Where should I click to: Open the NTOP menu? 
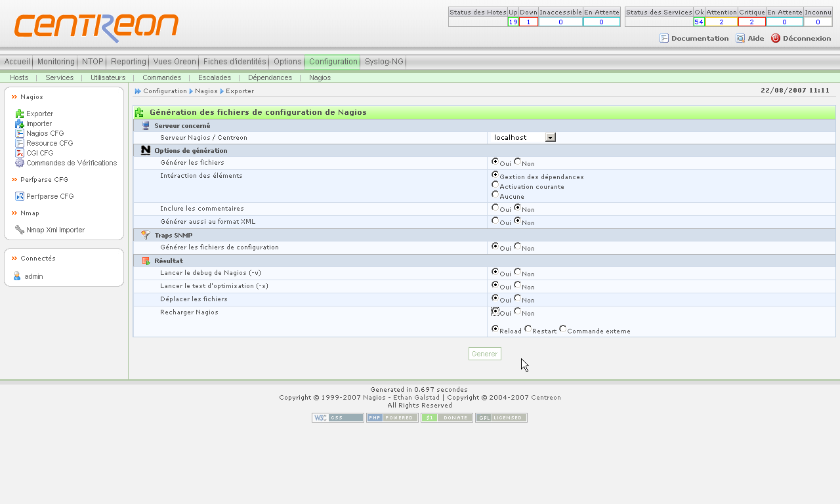[93, 62]
